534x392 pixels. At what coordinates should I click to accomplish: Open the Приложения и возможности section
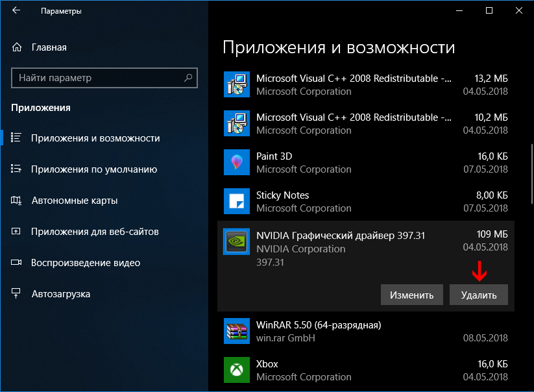[x=95, y=138]
